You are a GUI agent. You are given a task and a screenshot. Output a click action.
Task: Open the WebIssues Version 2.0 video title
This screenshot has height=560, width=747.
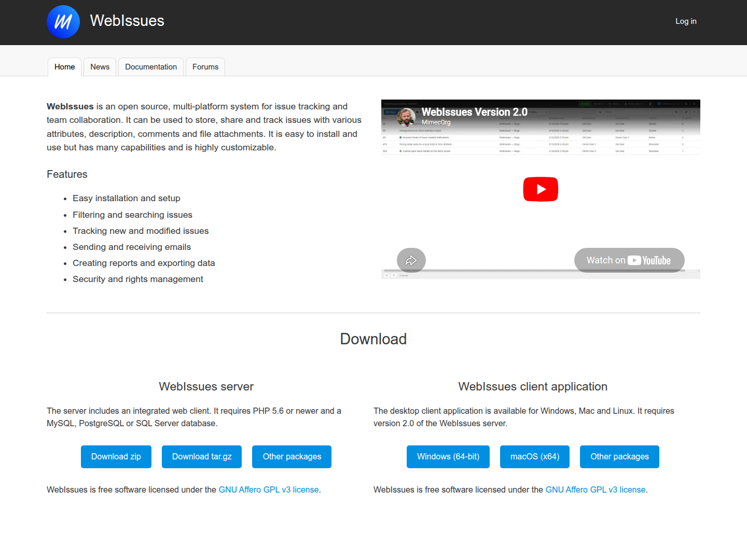coord(475,112)
